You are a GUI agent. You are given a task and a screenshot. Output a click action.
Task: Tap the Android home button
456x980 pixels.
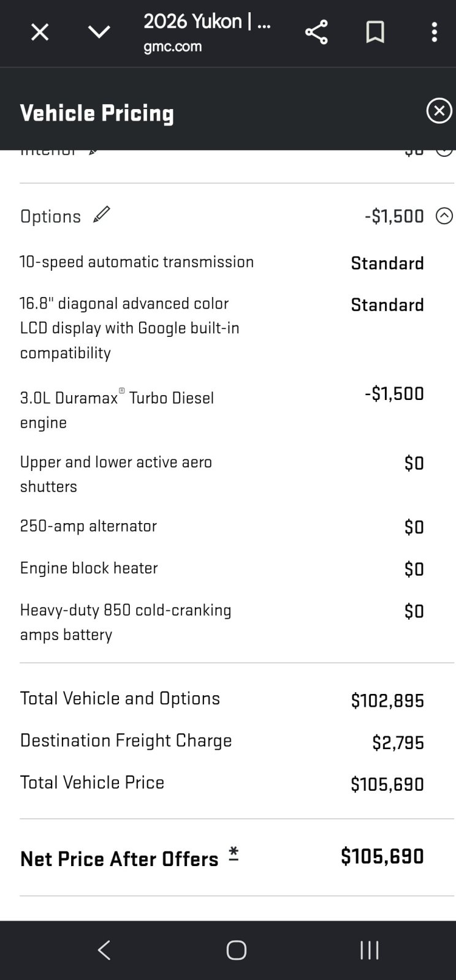point(236,950)
